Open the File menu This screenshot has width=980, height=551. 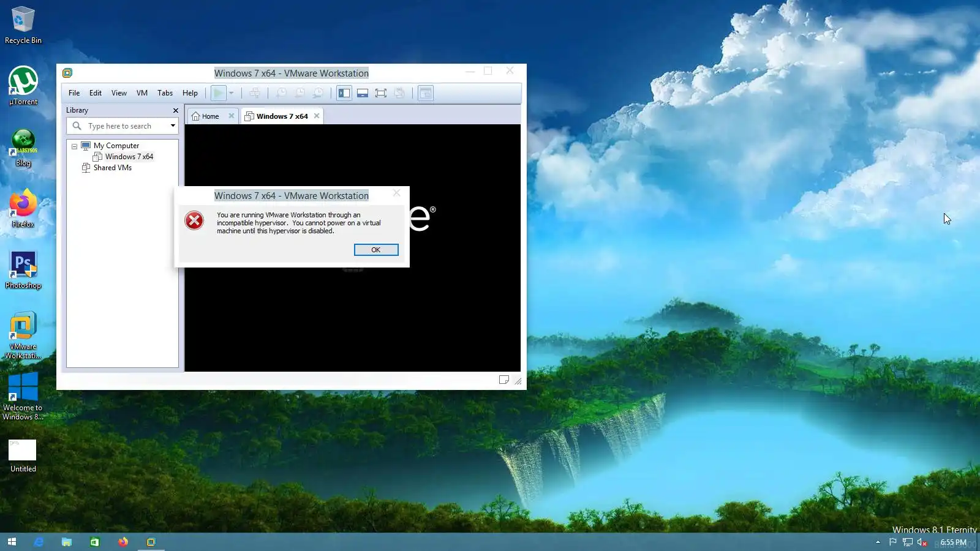point(74,93)
